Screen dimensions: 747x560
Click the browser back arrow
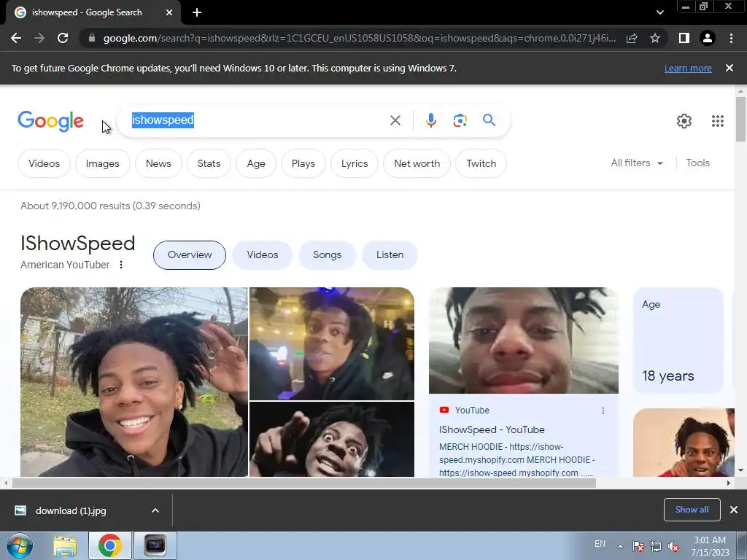[16, 38]
